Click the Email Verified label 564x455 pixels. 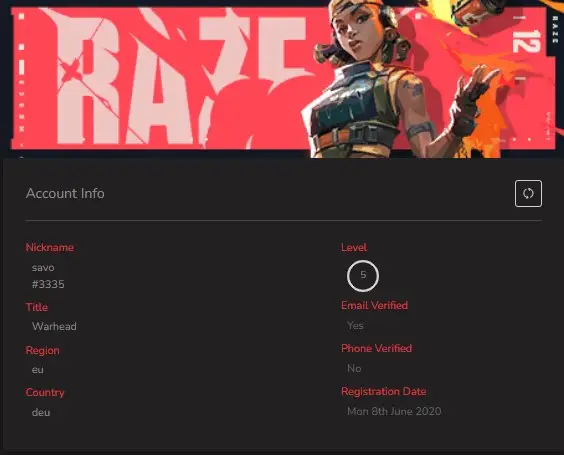coord(374,305)
